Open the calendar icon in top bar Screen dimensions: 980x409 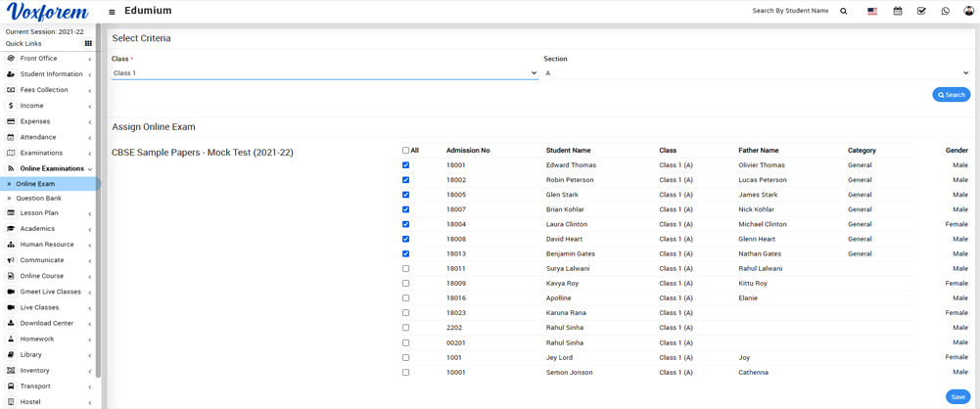click(x=898, y=12)
